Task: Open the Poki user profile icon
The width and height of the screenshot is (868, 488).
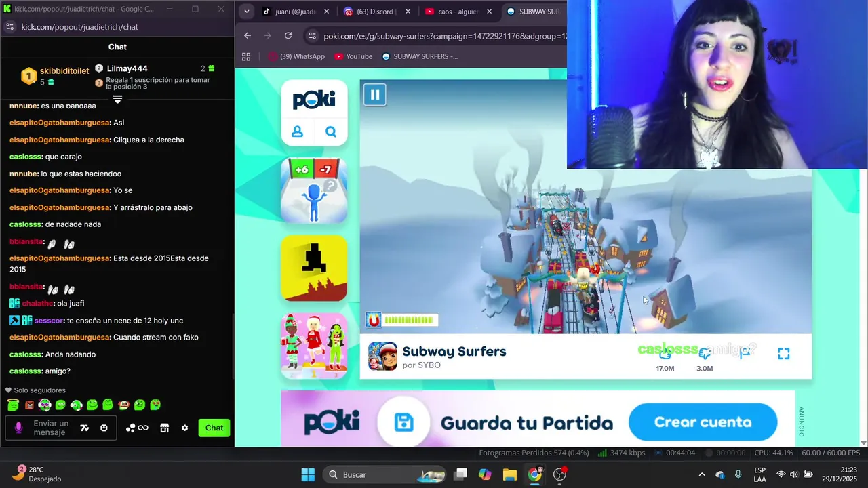Action: click(x=297, y=132)
